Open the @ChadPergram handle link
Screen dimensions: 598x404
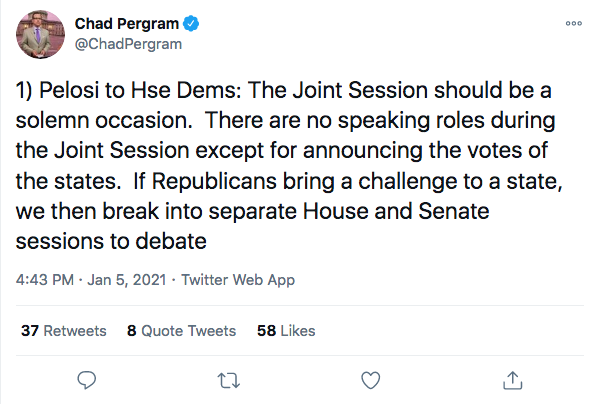[x=129, y=44]
